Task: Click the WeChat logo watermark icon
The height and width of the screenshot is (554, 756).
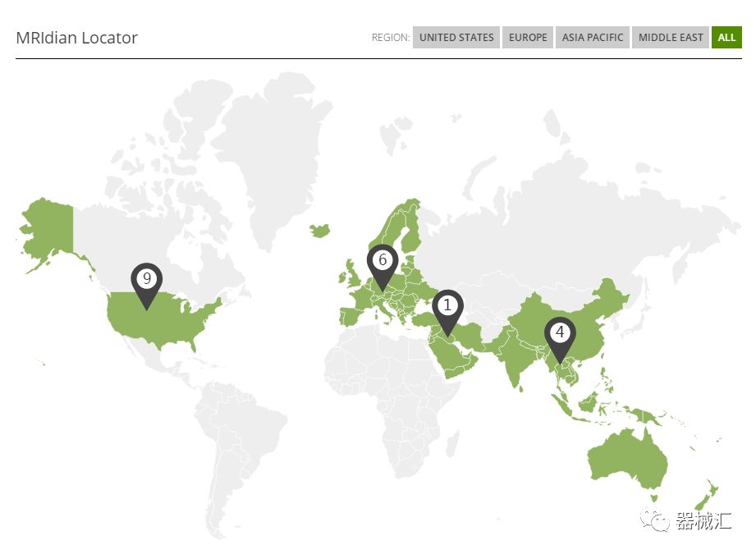Action: (657, 520)
